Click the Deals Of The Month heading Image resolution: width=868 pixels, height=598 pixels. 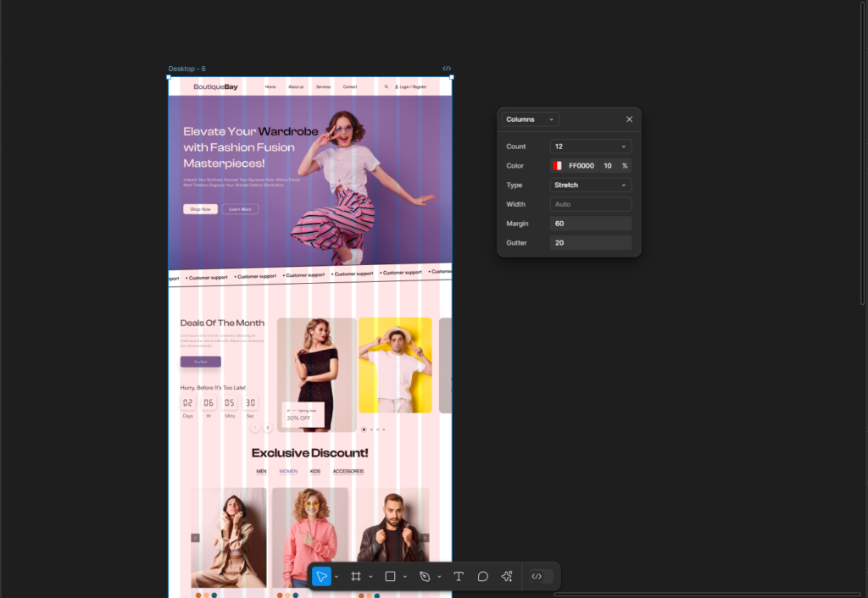click(x=222, y=323)
